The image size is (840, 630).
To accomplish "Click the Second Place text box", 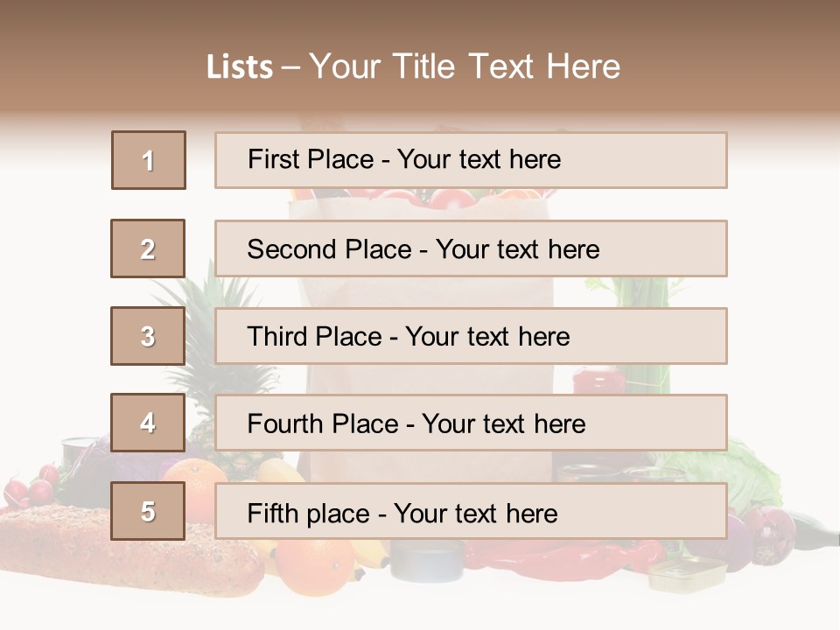I will tap(471, 248).
